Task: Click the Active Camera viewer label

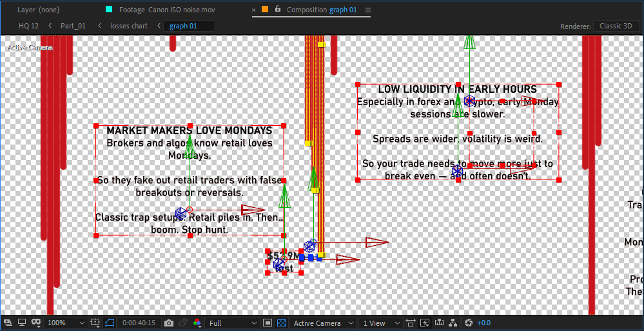Action: point(30,48)
